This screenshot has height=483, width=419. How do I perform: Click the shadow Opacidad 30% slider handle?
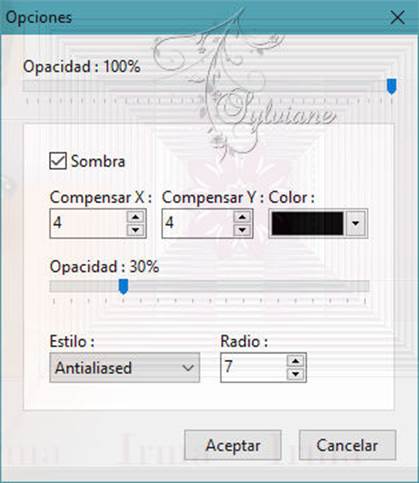[124, 286]
